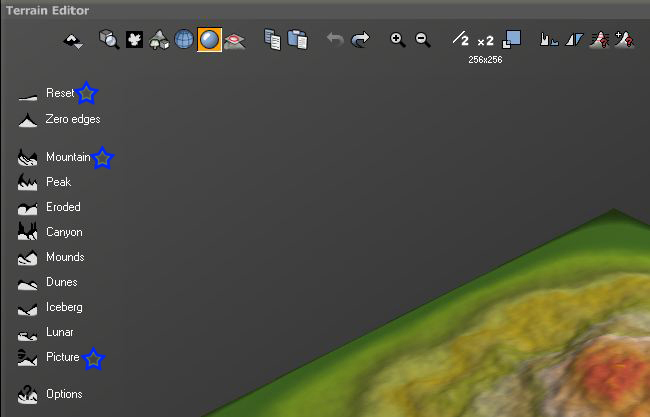
Task: Open the terrain view dropdown icon
Action: (x=73, y=41)
